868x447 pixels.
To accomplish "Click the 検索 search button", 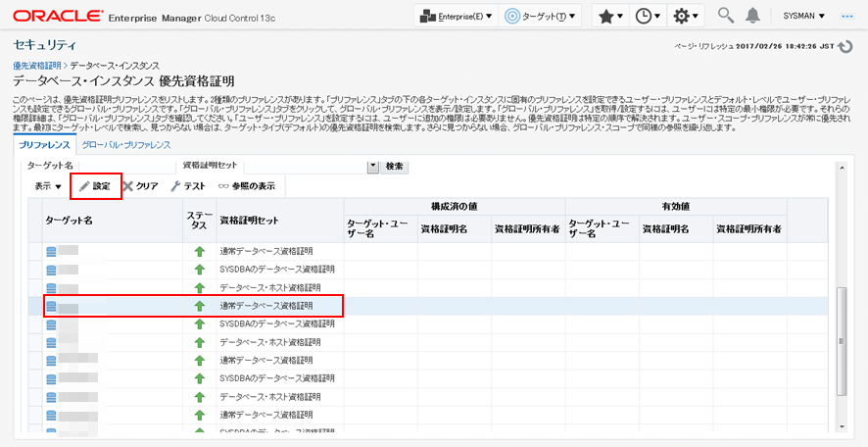I will pos(394,167).
